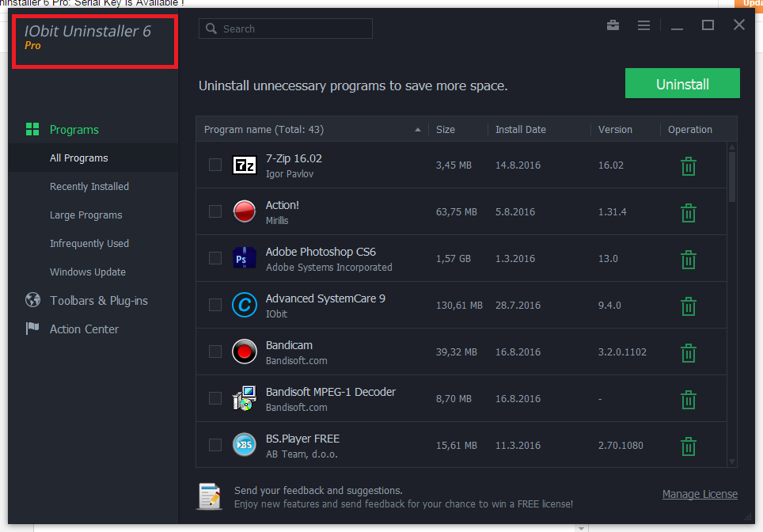Select the Bandicam program name
This screenshot has height=532, width=763.
pos(289,345)
